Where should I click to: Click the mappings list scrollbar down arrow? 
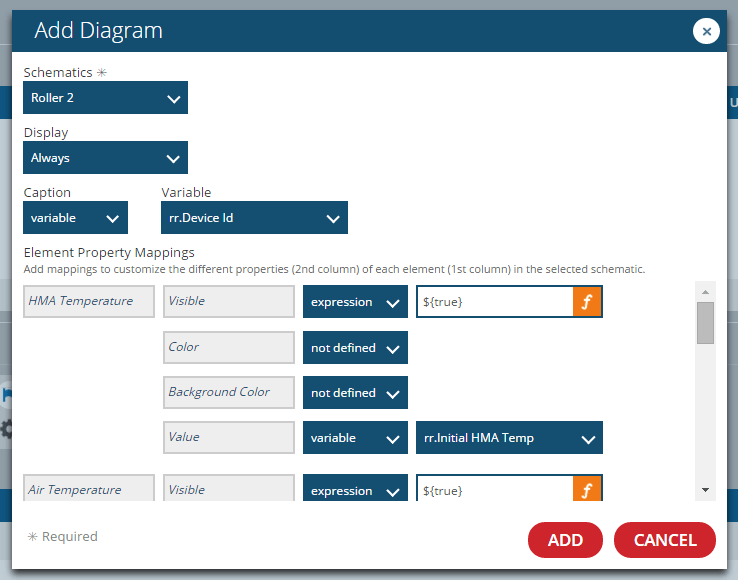(705, 490)
